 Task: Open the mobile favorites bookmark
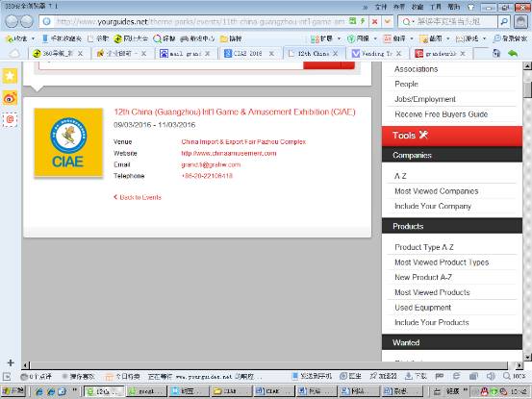pyautogui.click(x=62, y=38)
